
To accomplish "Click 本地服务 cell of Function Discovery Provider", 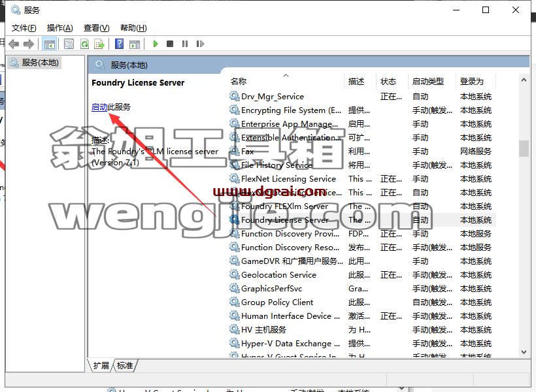I will click(475, 234).
